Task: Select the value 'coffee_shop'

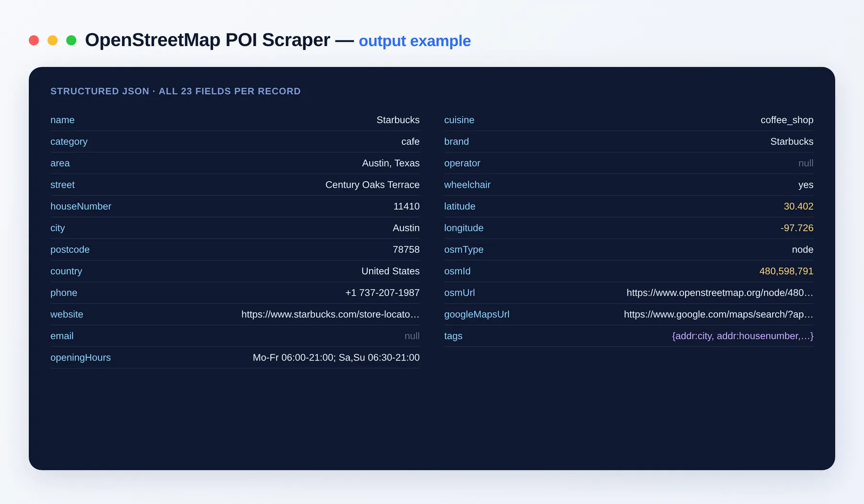Action: [x=787, y=120]
